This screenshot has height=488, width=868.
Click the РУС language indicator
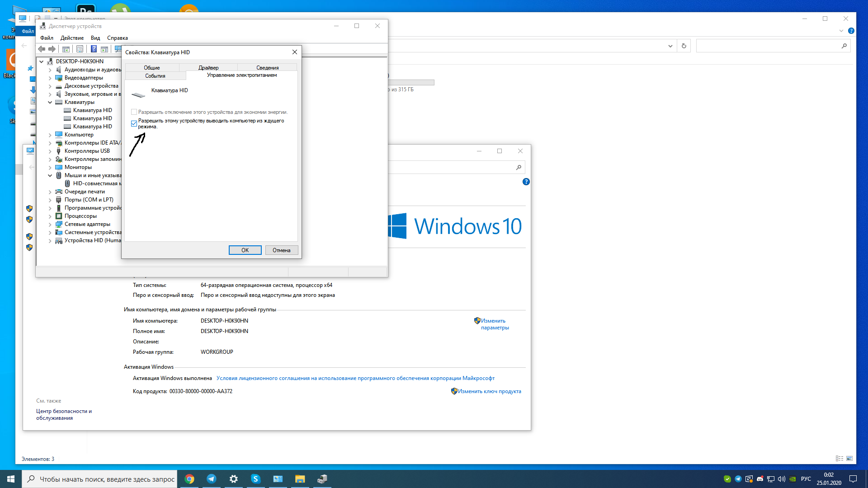(806, 479)
